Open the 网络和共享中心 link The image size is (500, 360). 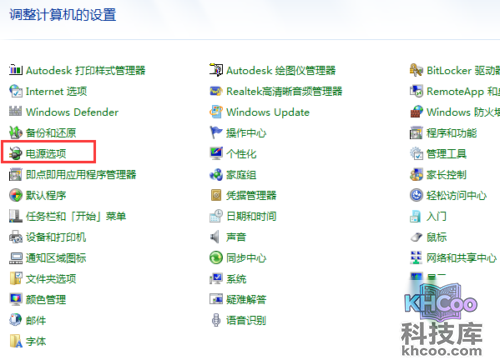462,258
